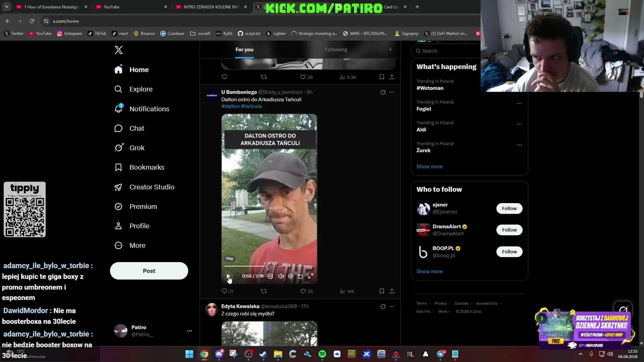Open the socialfi bookmarks folder
This screenshot has height=362, width=644.
200,34
